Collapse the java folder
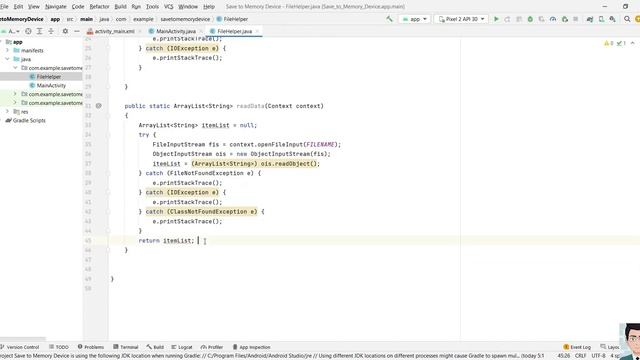This screenshot has height=360, width=640. click(x=7, y=59)
